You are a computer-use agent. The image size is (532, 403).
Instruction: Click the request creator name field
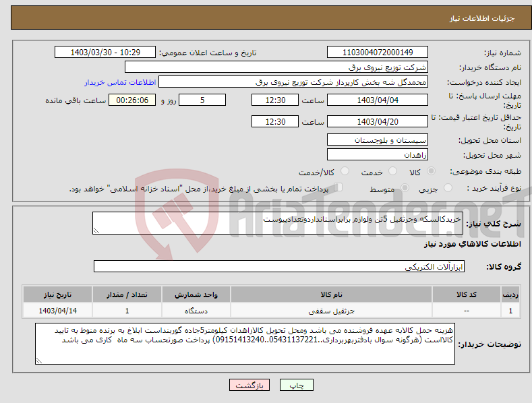tap(293, 82)
